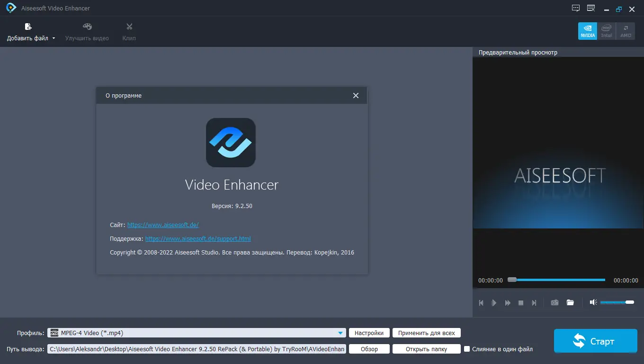Skip to previous frame in preview
Image resolution: width=644 pixels, height=364 pixels.
tap(481, 302)
